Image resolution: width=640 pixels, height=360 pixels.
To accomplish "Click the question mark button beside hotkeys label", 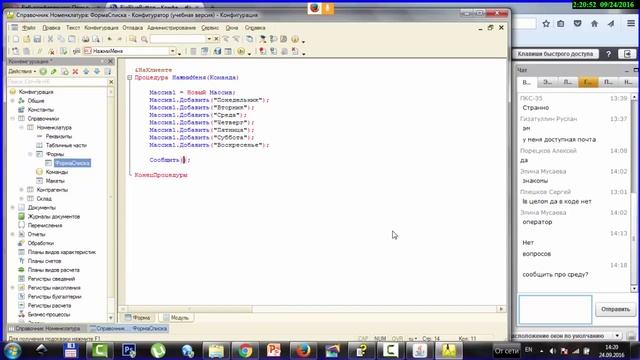I will click(608, 54).
